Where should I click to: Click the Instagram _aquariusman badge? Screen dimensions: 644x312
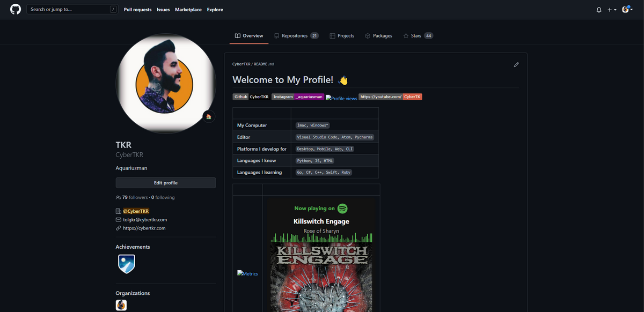tap(298, 97)
